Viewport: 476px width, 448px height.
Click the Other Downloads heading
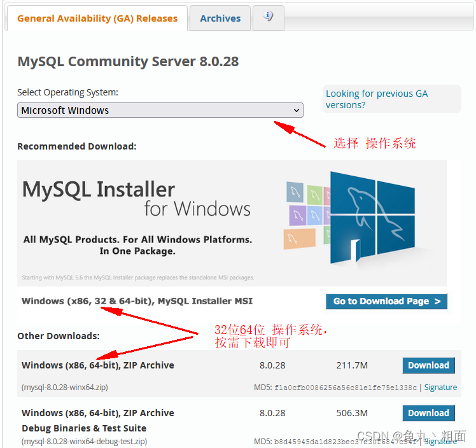point(59,336)
